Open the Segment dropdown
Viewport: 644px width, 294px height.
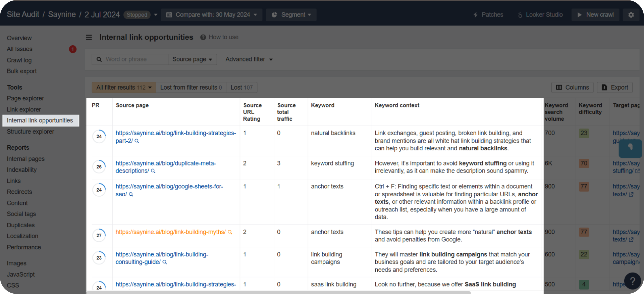(x=291, y=15)
